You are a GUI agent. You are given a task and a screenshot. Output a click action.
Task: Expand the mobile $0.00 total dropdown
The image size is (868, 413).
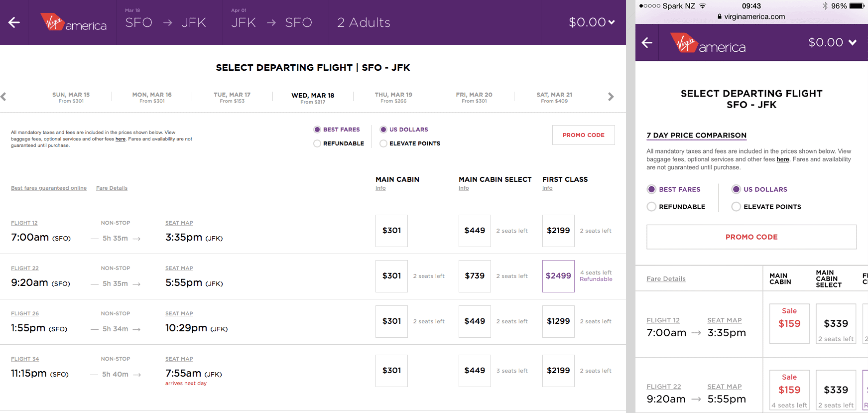(832, 43)
